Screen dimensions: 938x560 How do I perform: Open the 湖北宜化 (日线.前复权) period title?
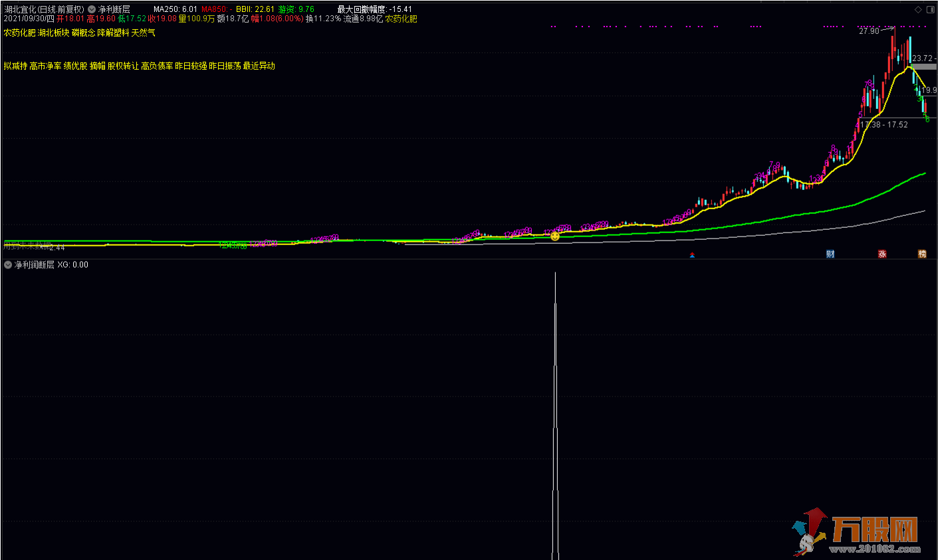44,9
